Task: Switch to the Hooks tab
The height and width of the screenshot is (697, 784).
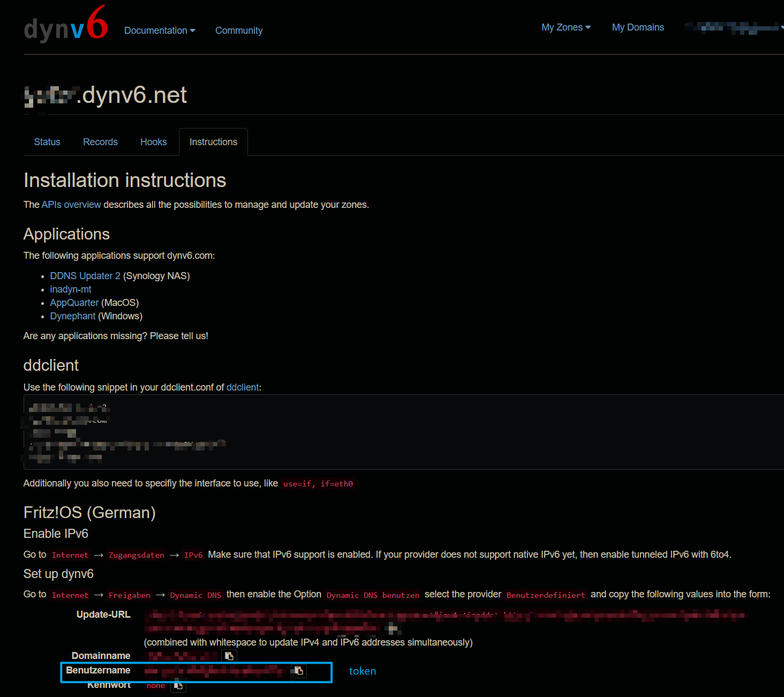Action: pyautogui.click(x=154, y=142)
